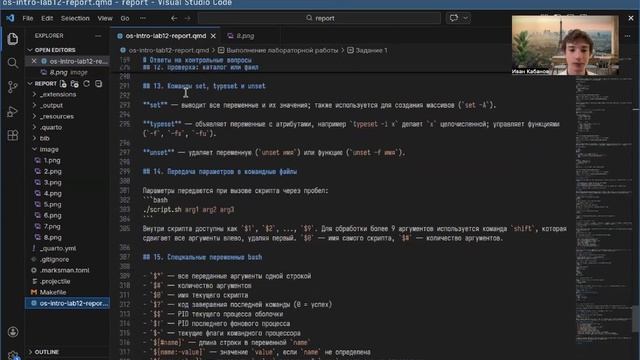The width and height of the screenshot is (640, 360).
Task: Click the webcam video thumbnail overlay
Action: click(565, 45)
